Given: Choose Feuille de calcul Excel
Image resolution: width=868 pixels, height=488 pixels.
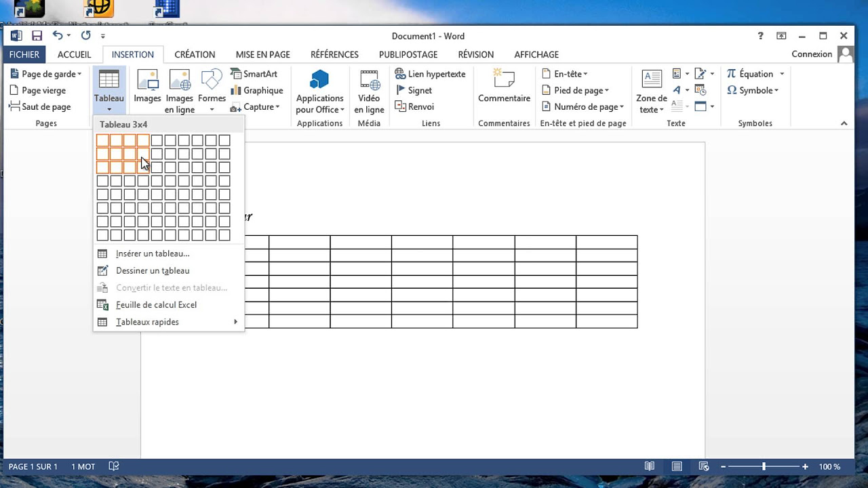Looking at the screenshot, I should (168, 305).
